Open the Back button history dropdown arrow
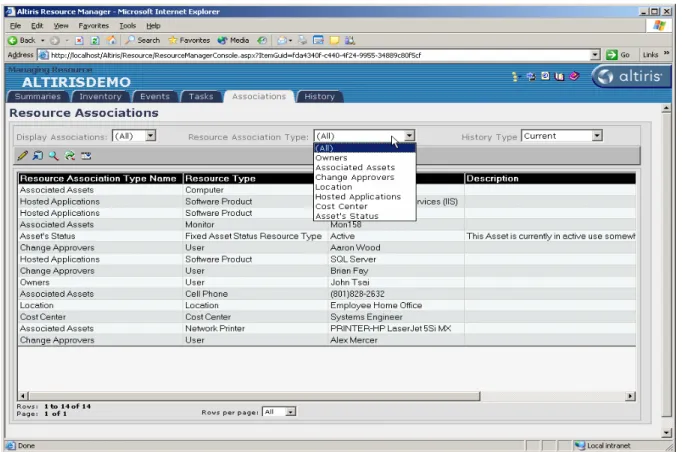Viewport: 682px width, 452px height. click(43, 40)
